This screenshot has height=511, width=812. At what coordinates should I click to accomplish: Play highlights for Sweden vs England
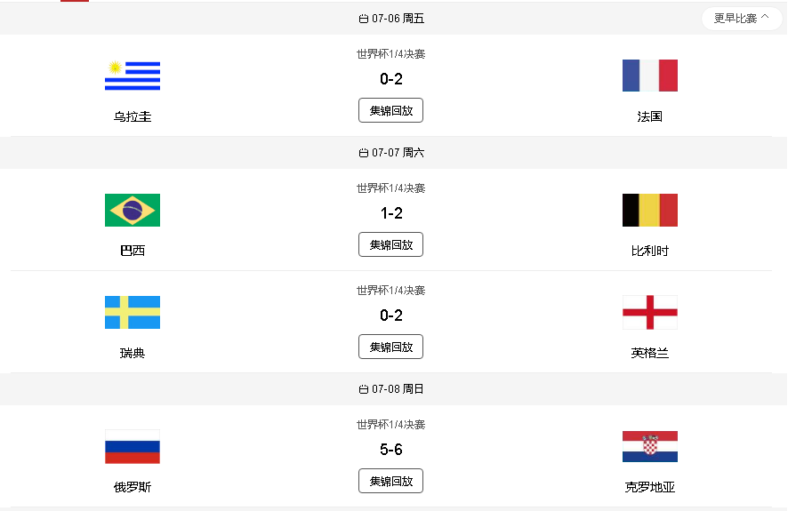pos(391,347)
